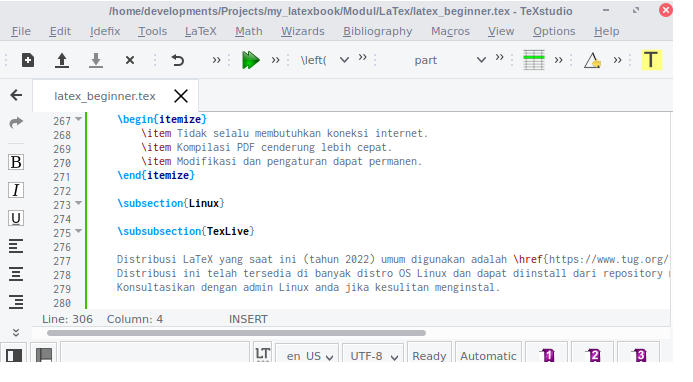Open the LaTeX menu
Viewport: 693px width, 382px height.
coord(201,31)
